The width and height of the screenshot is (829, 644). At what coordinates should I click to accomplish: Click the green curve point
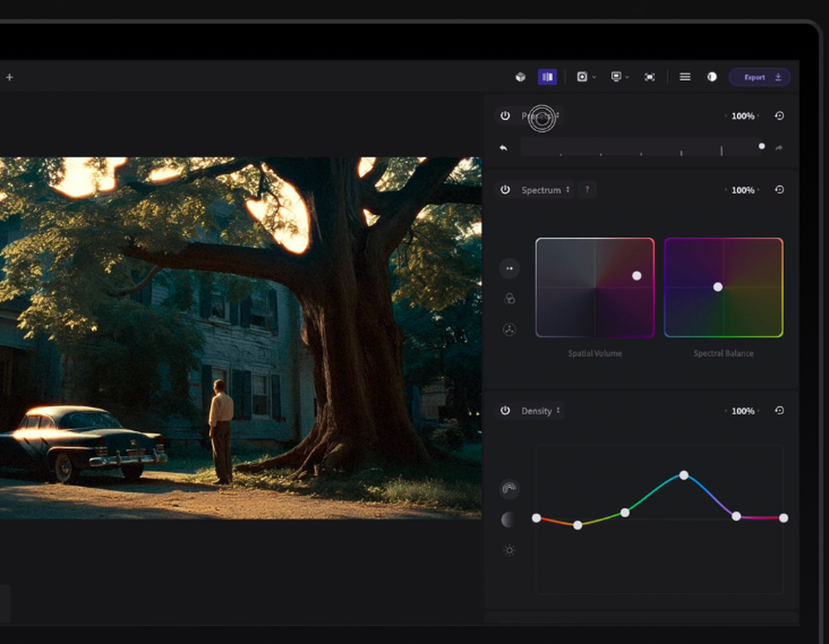[625, 513]
